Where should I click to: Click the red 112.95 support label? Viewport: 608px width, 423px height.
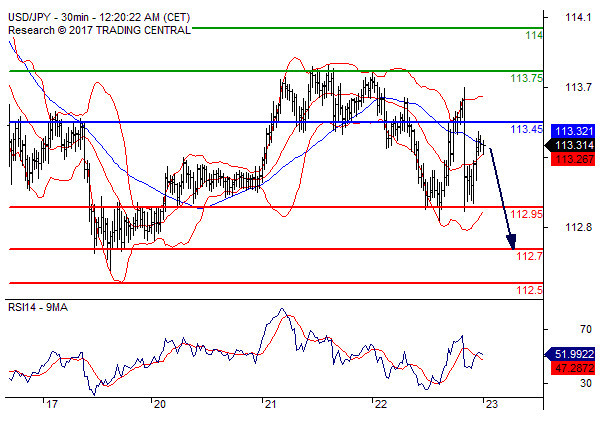click(x=527, y=214)
